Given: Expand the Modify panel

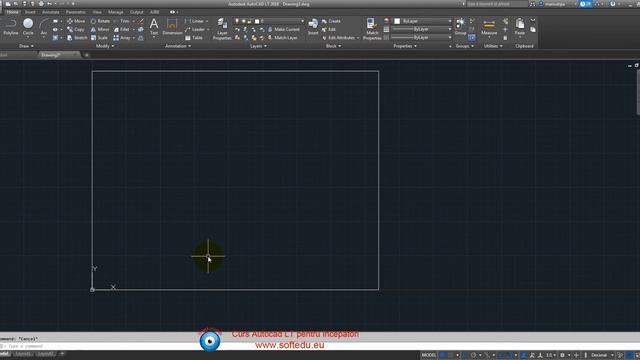Looking at the screenshot, I should pos(105,46).
